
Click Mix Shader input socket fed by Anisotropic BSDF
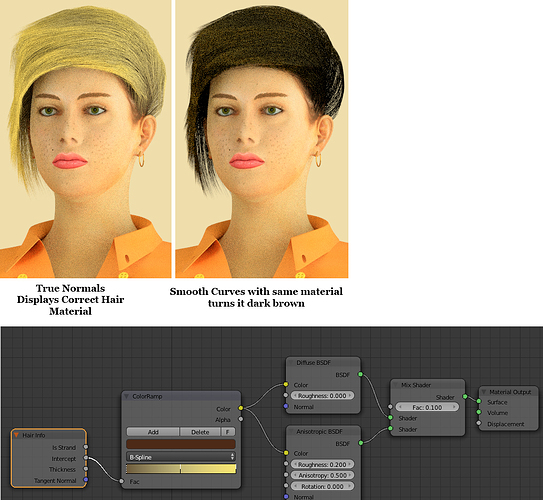pyautogui.click(x=390, y=428)
